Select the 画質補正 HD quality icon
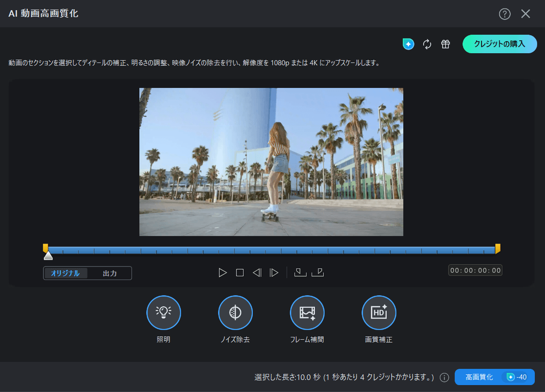 (379, 313)
